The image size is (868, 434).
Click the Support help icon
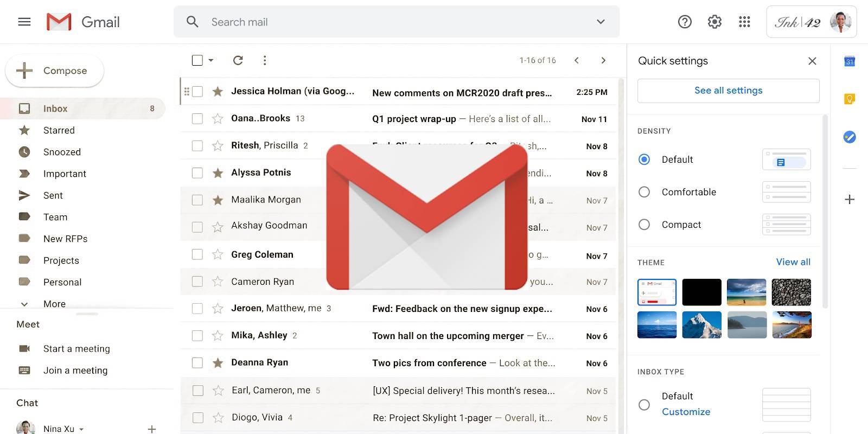[x=685, y=22]
